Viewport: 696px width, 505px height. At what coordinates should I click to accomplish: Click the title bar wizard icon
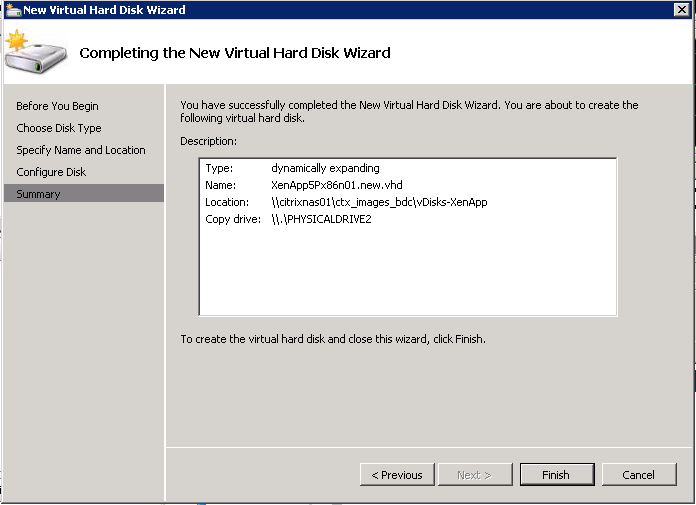[x=13, y=10]
